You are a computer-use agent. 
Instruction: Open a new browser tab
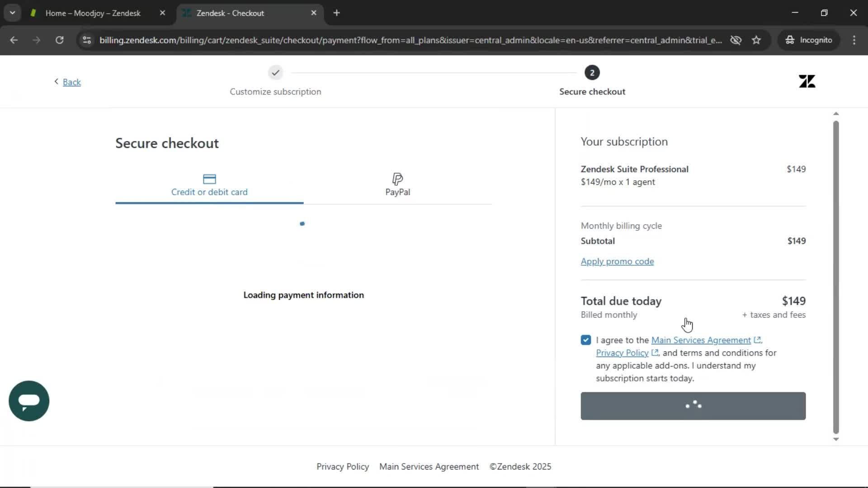click(336, 13)
